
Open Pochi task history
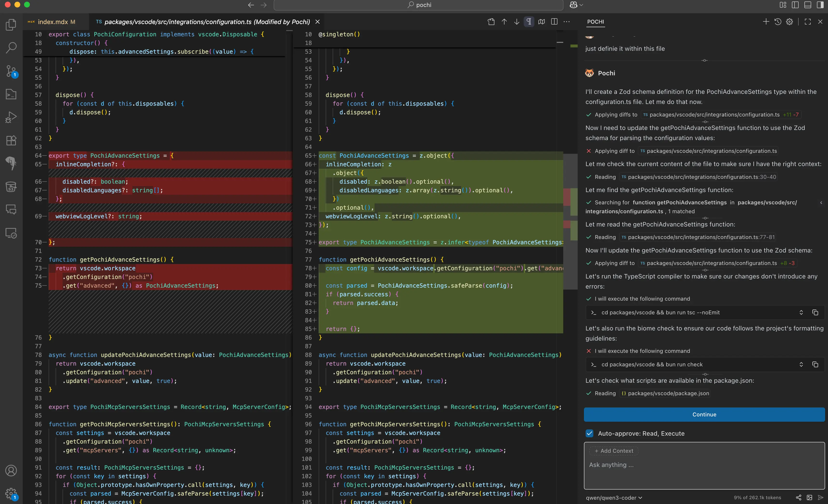(778, 22)
